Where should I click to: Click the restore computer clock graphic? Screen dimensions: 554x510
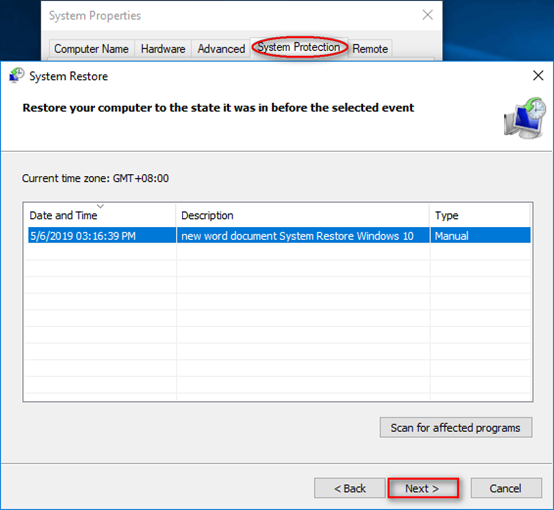525,118
